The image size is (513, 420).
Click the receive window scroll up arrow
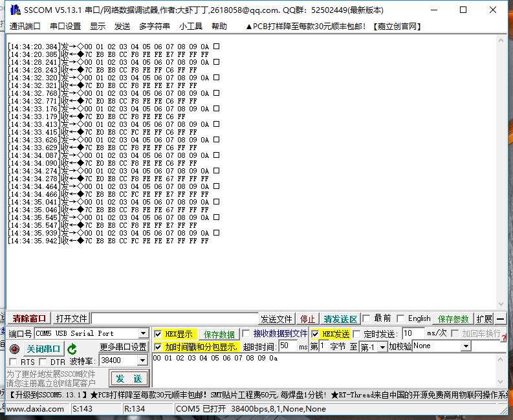pyautogui.click(x=501, y=41)
